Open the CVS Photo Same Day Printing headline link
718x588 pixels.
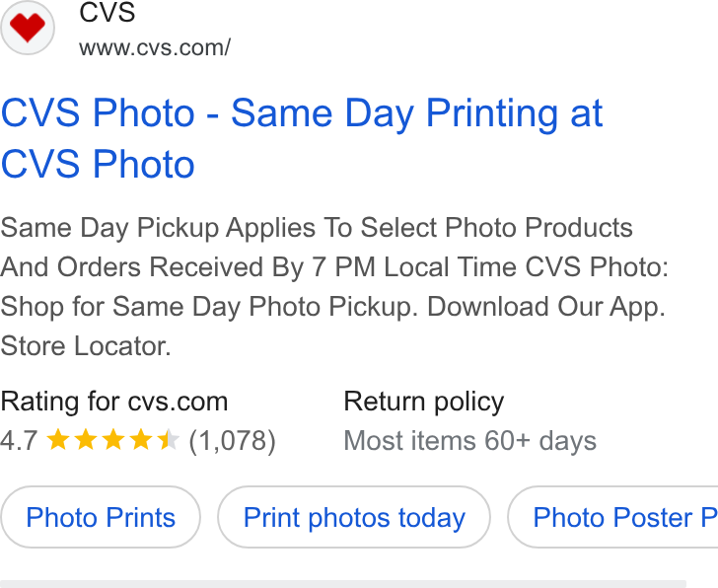click(x=302, y=138)
